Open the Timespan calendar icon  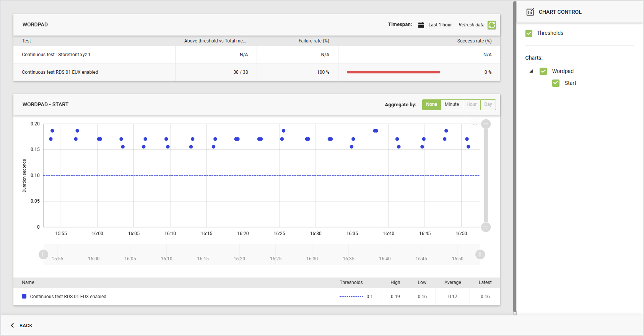pos(421,25)
